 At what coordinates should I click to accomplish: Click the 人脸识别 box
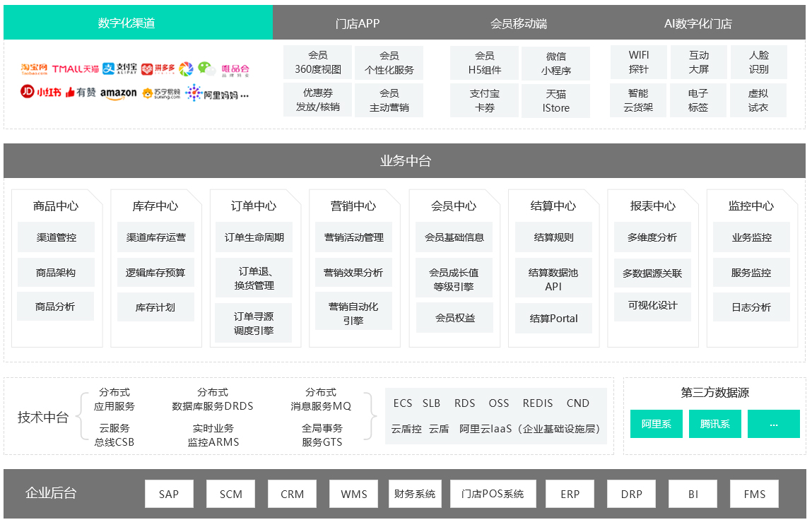(759, 62)
